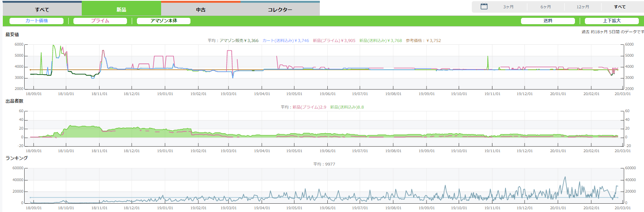Open the 新品 condition tab
The image size is (644, 212).
(121, 10)
